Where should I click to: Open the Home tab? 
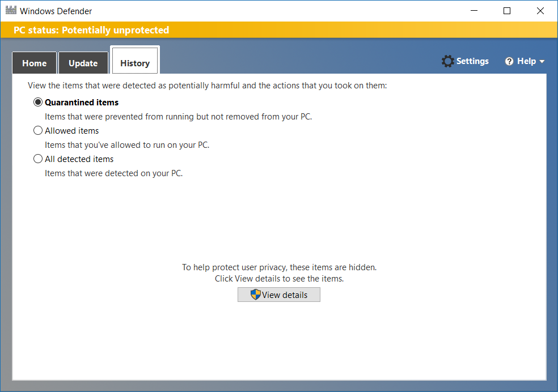pos(35,63)
